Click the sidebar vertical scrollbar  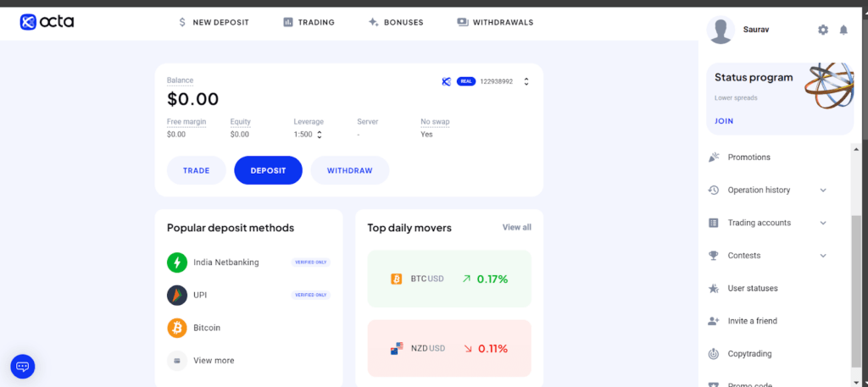[x=857, y=291]
